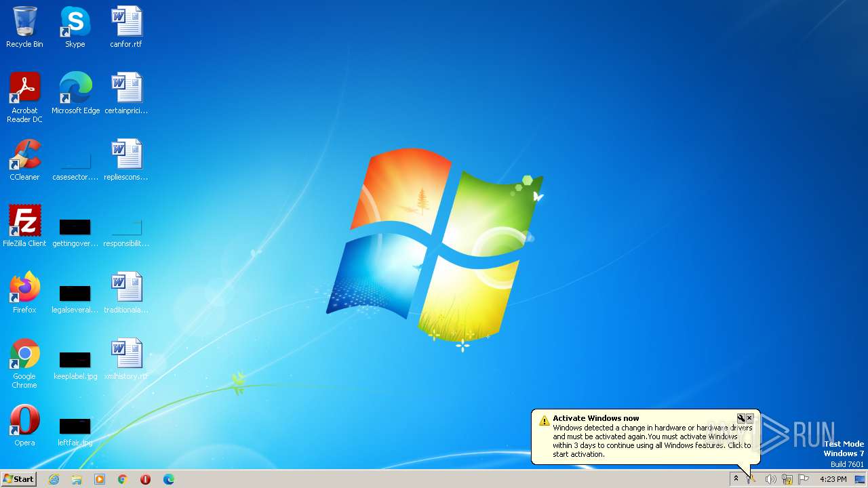Image resolution: width=868 pixels, height=488 pixels.
Task: Select the legalseveral... image file
Action: coord(75,299)
